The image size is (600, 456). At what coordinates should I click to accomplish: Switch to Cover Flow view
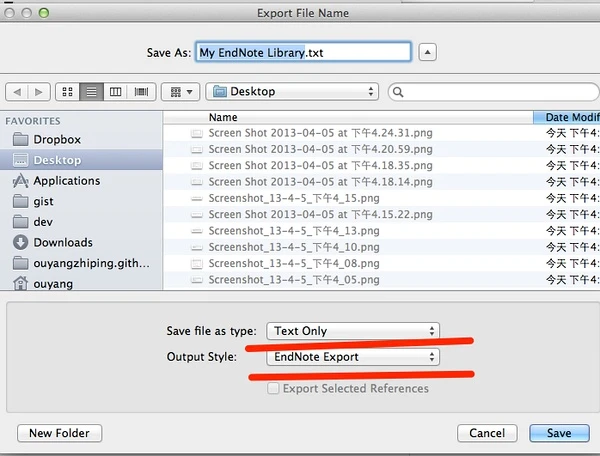tap(141, 92)
